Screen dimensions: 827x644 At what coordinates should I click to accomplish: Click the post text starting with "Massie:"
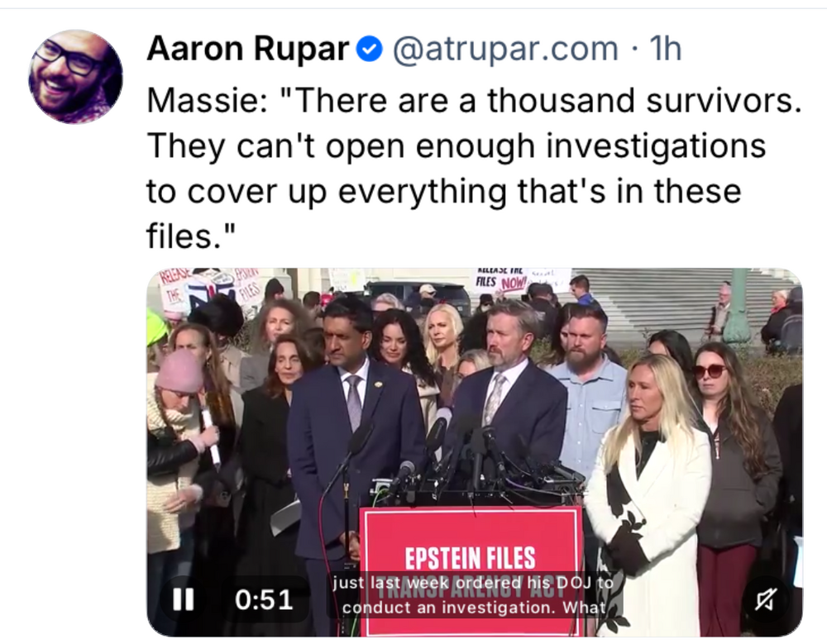click(x=474, y=169)
